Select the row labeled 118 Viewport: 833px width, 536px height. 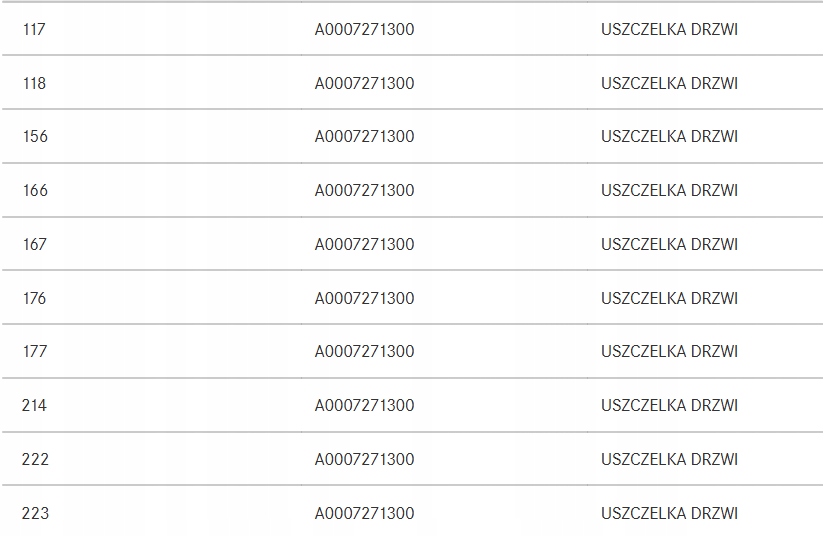[x=34, y=83]
